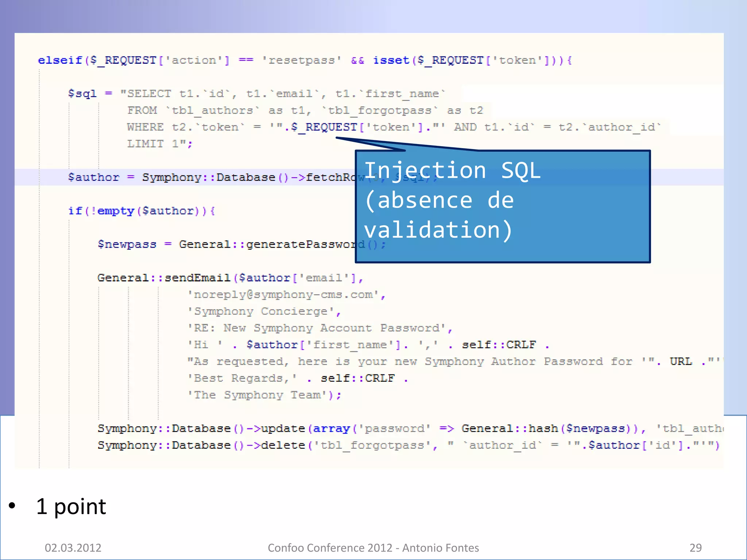Click the 'Best Regards,' code line
747x560 pixels.
(x=298, y=378)
